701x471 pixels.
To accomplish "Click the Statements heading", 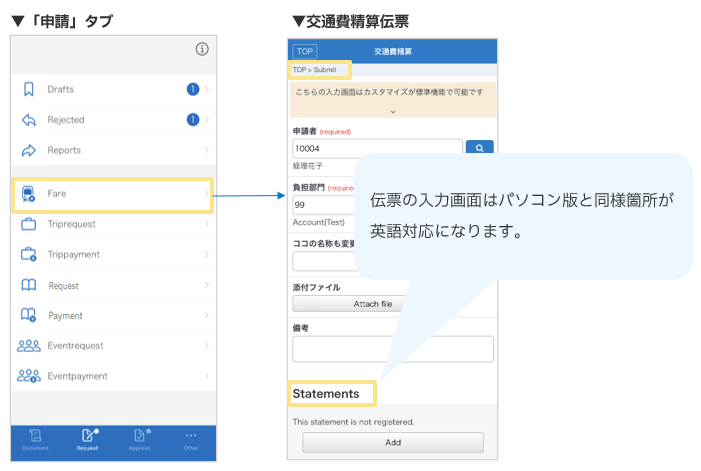I will [326, 394].
